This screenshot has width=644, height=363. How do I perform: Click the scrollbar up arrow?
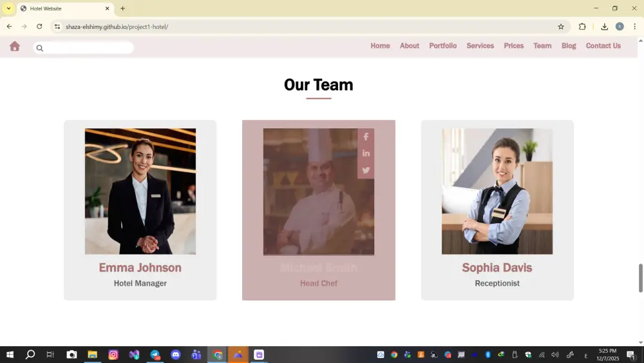pos(640,40)
